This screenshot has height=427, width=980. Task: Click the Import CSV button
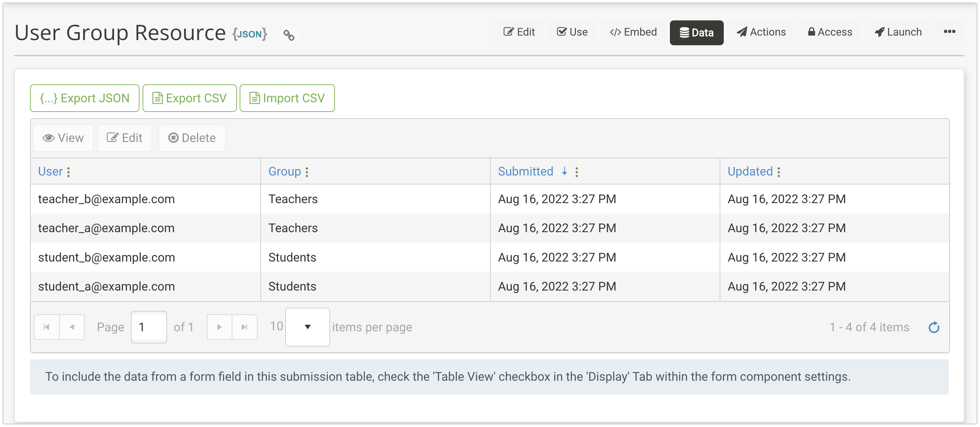click(287, 98)
